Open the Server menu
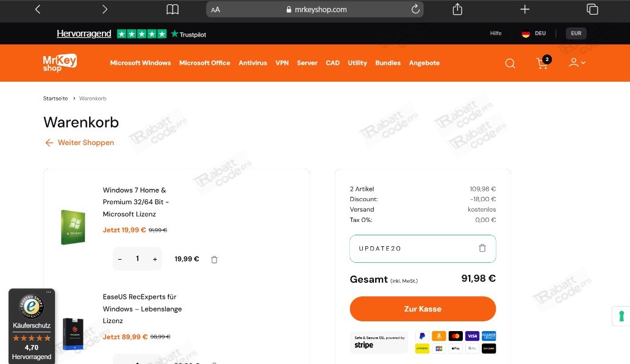This screenshot has height=364, width=630. 307,63
